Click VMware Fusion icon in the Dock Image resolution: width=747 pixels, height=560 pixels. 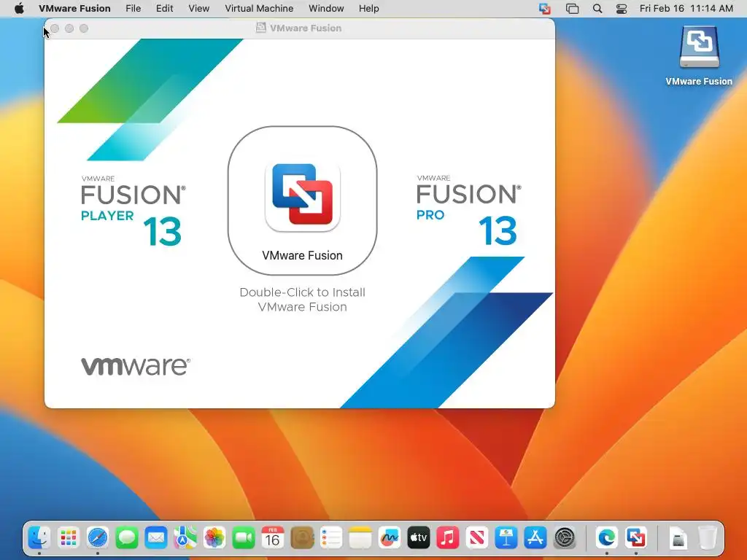click(x=636, y=538)
